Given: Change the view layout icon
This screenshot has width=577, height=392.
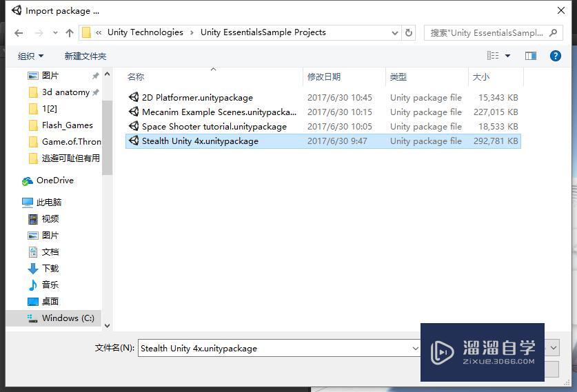Looking at the screenshot, I should pos(493,56).
